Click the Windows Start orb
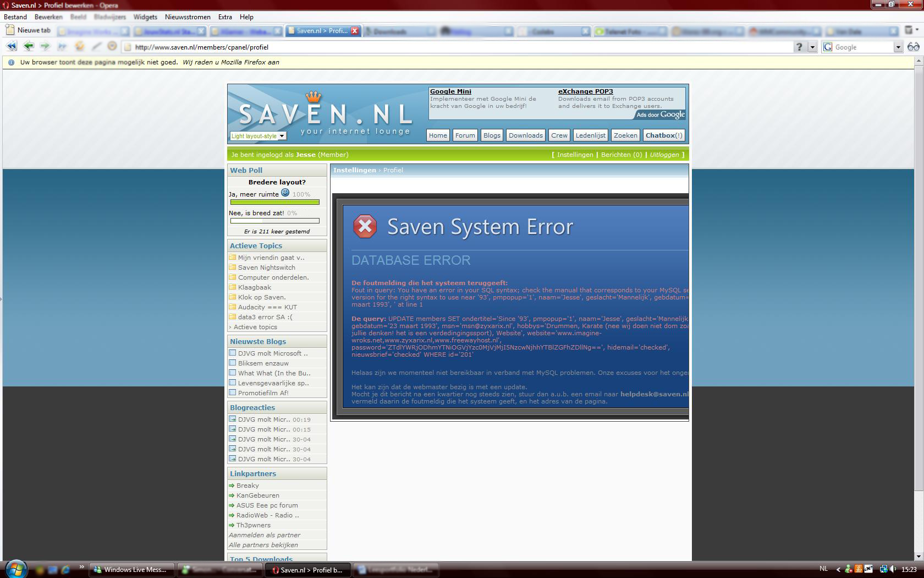Viewport: 924px width, 578px height. 16,569
